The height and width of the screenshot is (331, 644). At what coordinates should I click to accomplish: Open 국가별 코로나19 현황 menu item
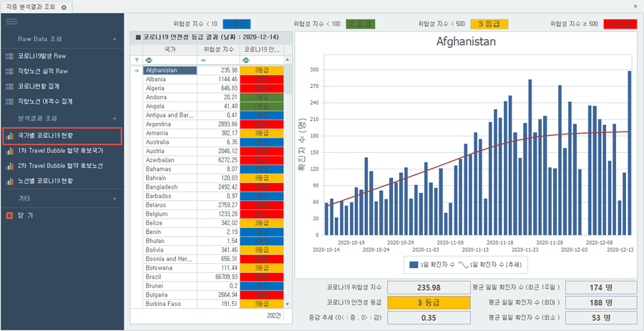(62, 136)
